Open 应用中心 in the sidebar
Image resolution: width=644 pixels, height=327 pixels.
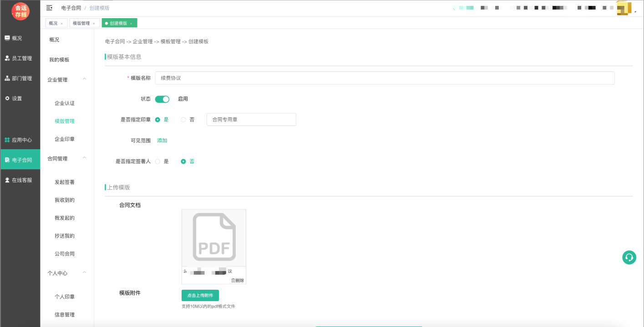pos(21,140)
